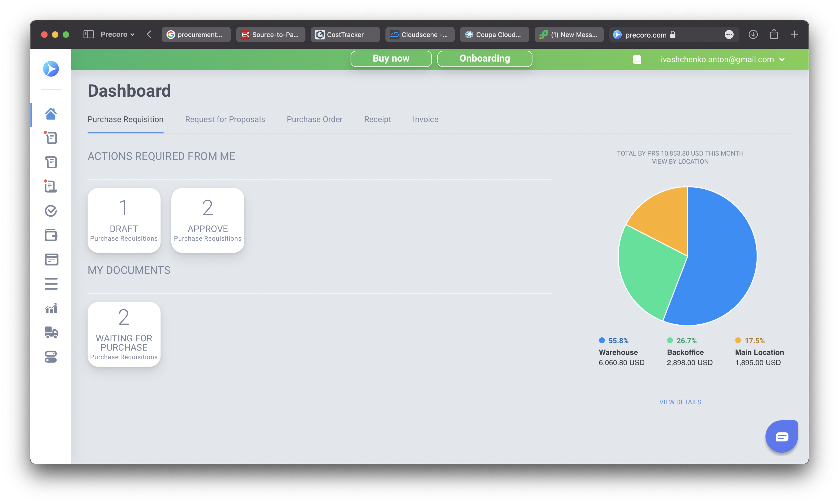
Task: Open the reports bar chart icon
Action: point(51,308)
